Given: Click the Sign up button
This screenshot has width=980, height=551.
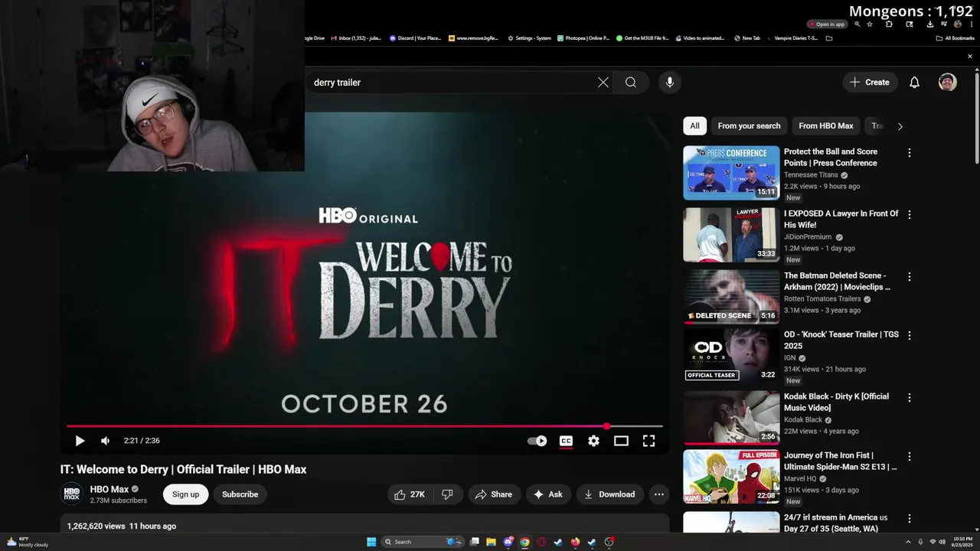Looking at the screenshot, I should (x=185, y=494).
